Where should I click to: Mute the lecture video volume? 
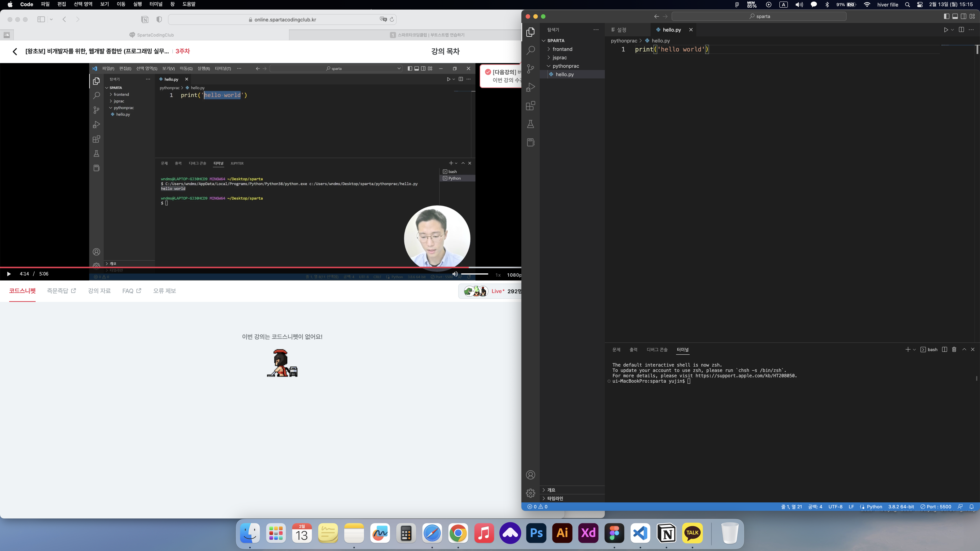[455, 274]
